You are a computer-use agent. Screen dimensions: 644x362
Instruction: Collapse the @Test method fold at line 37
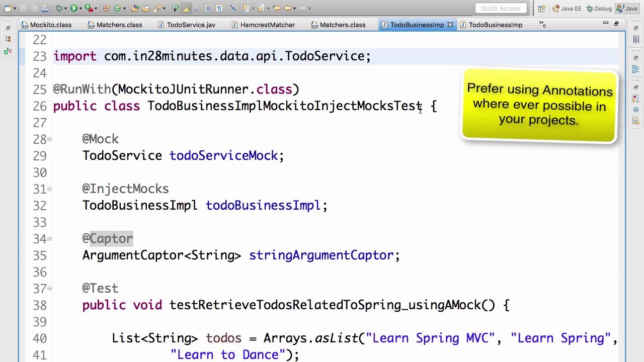tap(49, 289)
